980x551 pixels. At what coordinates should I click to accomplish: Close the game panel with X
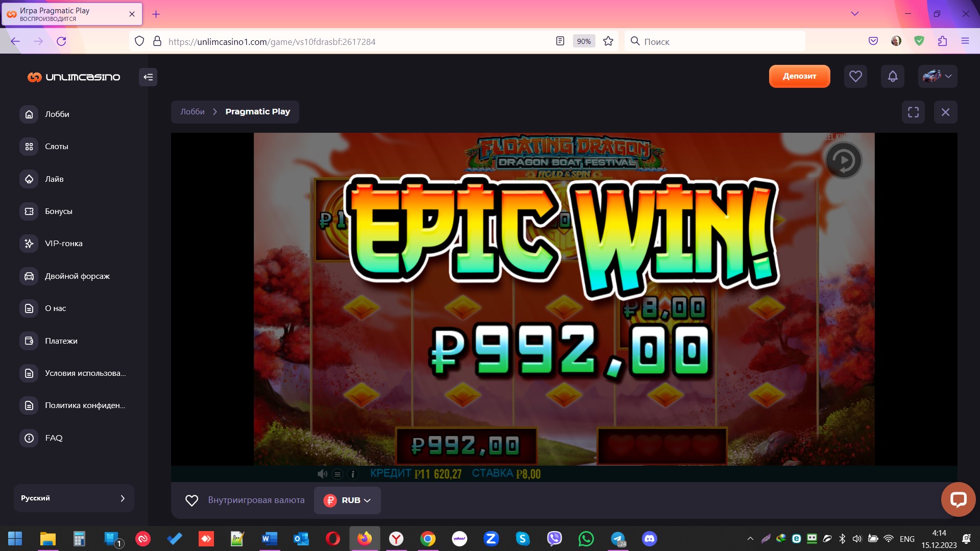coord(945,112)
